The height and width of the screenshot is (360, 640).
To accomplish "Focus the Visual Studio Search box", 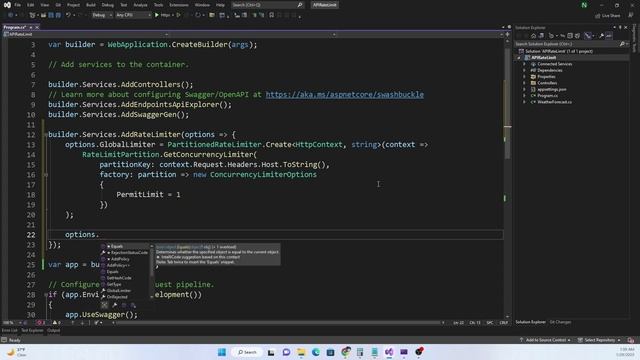I will point(267,5).
